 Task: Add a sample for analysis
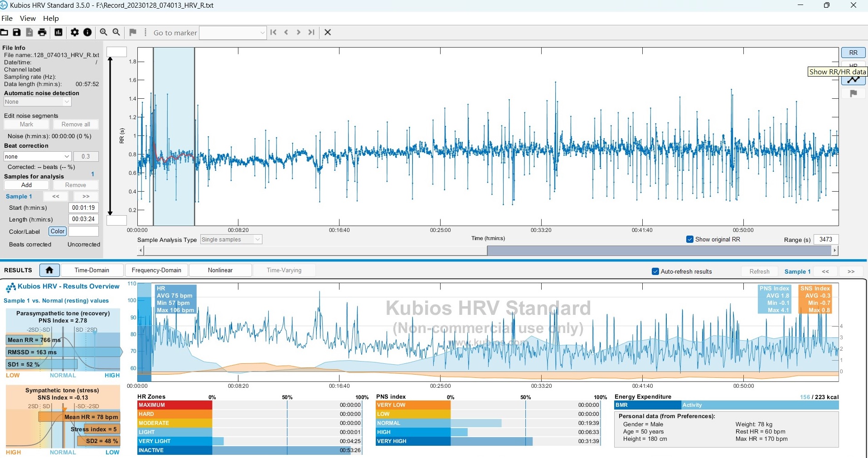[x=27, y=185]
